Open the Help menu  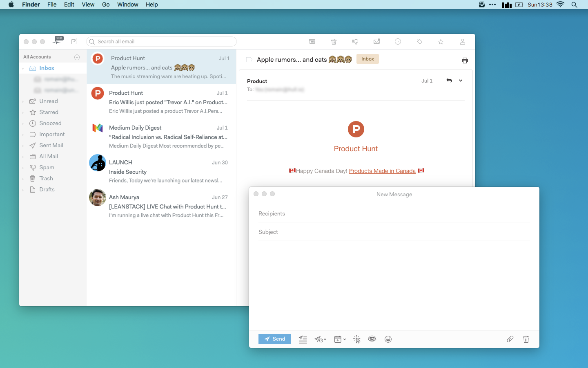tap(152, 4)
